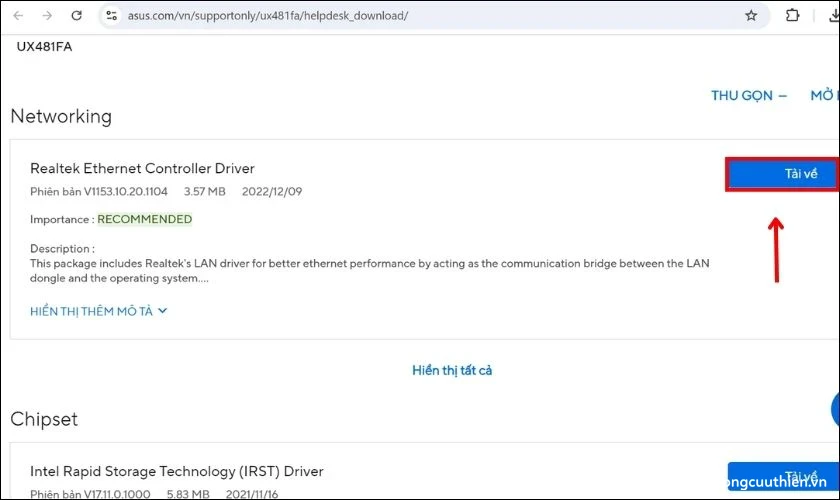Collapse all sections with THU GỌN
Screen dimensions: 840x500
tap(749, 95)
